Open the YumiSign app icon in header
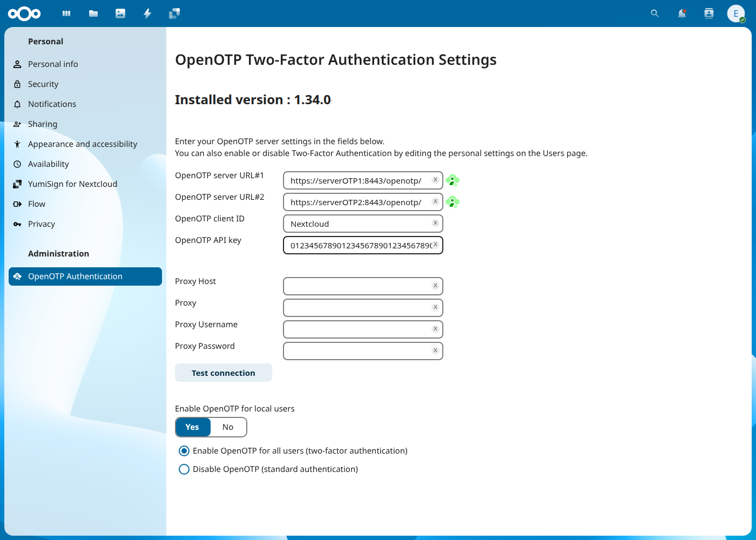This screenshot has height=540, width=756. tap(174, 13)
